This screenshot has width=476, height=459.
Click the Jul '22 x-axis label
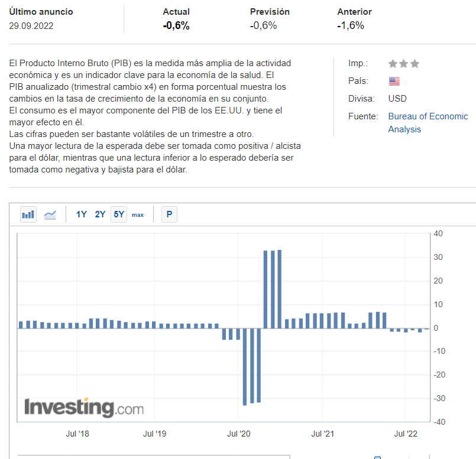click(x=406, y=434)
